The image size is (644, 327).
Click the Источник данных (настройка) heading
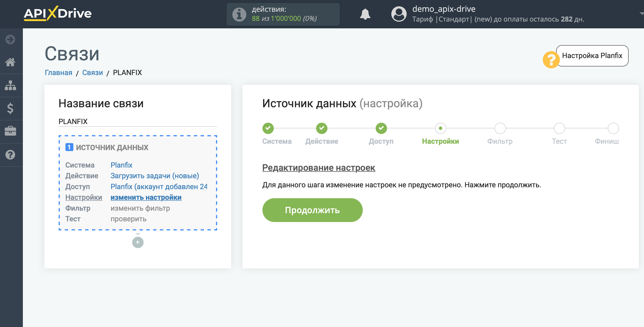pos(342,103)
